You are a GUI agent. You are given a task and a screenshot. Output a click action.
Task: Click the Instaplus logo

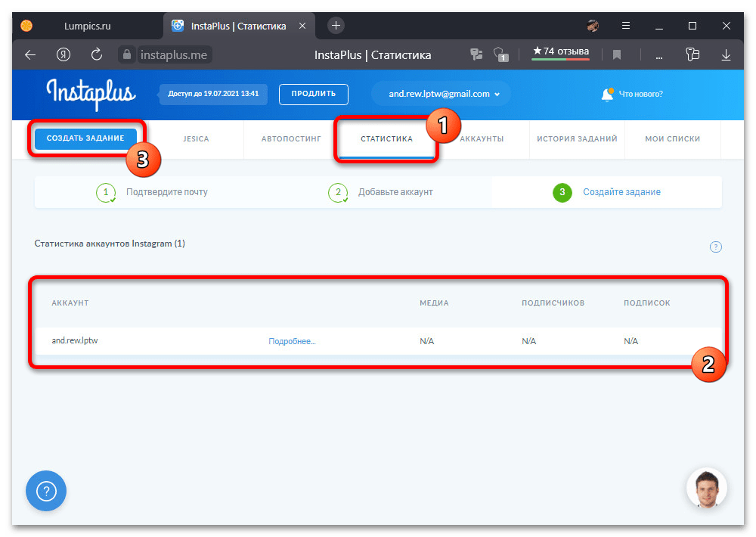click(91, 94)
